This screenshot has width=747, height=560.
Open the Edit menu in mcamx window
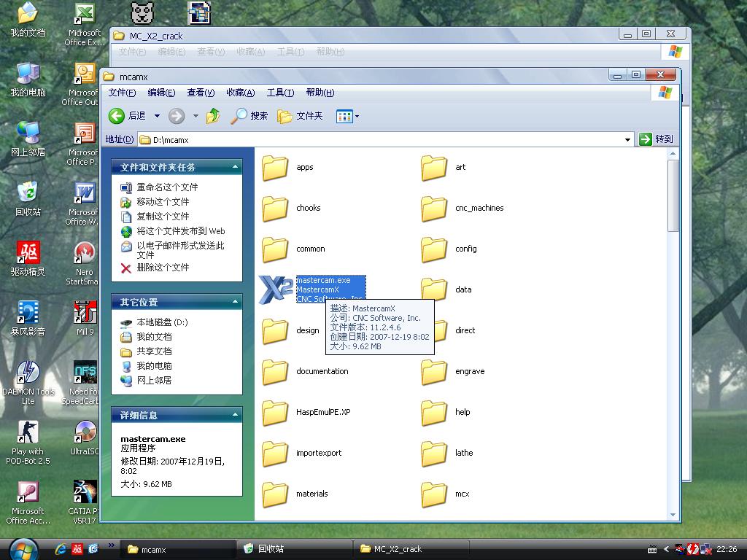pyautogui.click(x=161, y=93)
